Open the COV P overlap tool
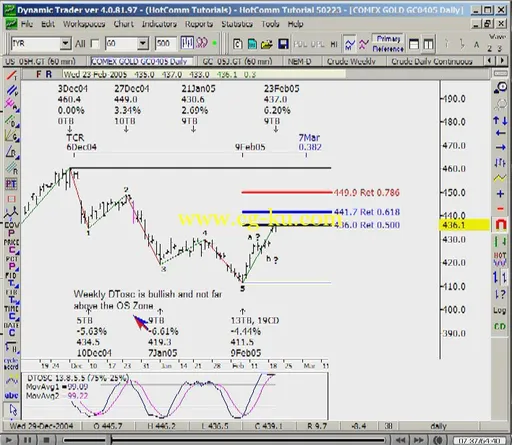512x445 pixels. (x=11, y=229)
